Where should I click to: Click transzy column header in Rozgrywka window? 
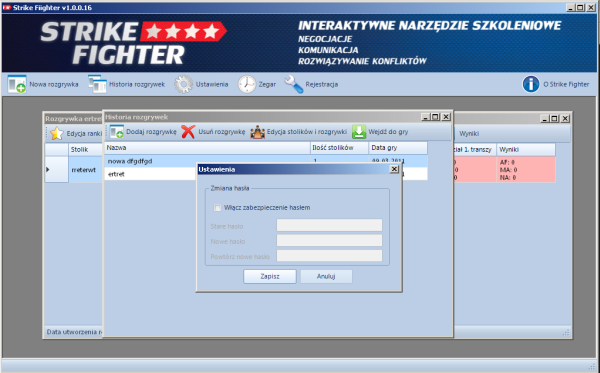(x=475, y=150)
